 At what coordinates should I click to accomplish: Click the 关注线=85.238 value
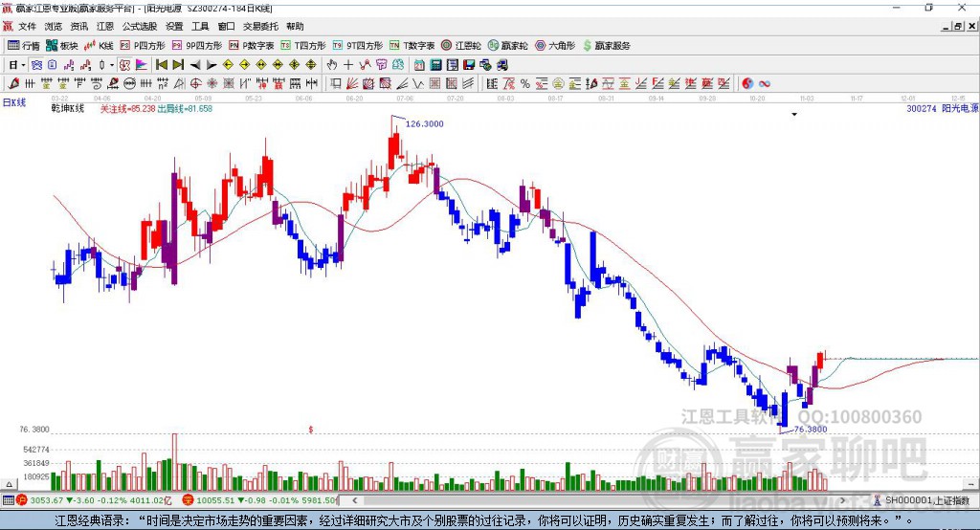point(128,109)
